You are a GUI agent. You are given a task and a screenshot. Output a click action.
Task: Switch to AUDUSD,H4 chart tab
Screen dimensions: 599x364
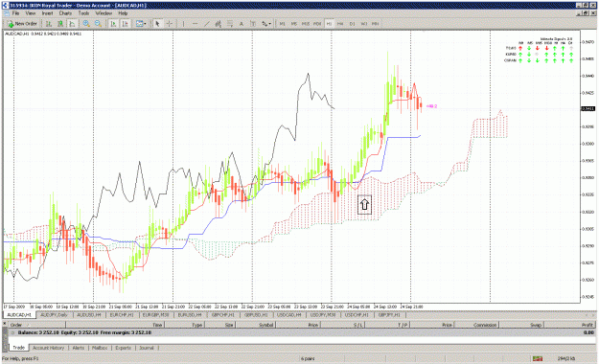[88, 315]
